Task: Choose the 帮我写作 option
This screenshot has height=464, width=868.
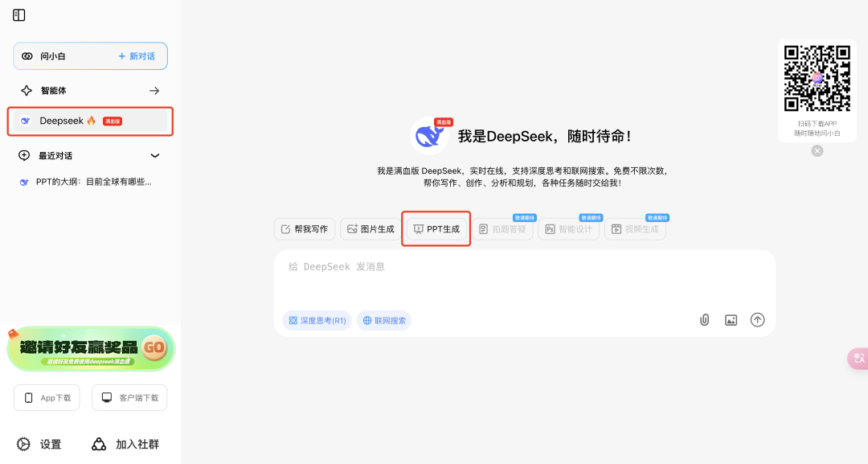Action: click(x=305, y=228)
